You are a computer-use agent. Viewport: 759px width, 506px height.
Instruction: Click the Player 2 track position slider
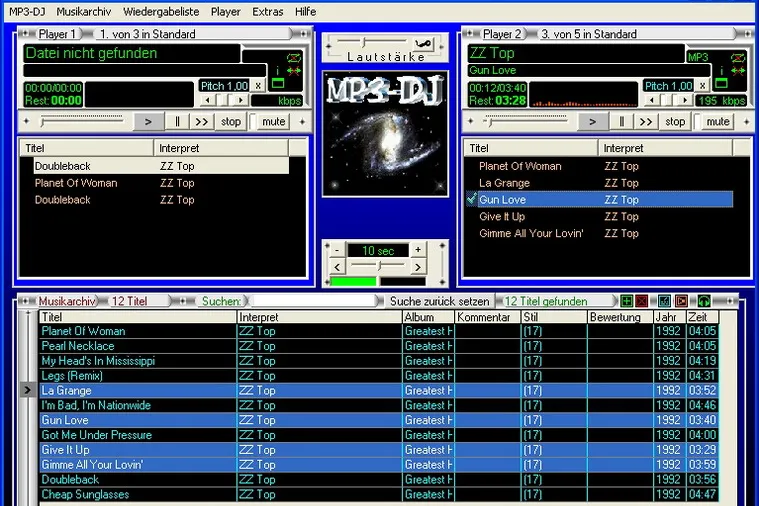click(x=526, y=120)
